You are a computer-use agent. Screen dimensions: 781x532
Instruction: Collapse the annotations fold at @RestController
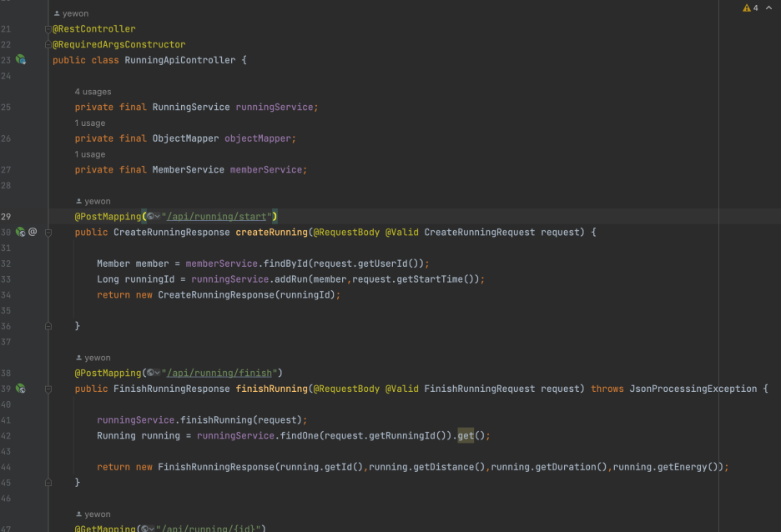tap(48, 29)
